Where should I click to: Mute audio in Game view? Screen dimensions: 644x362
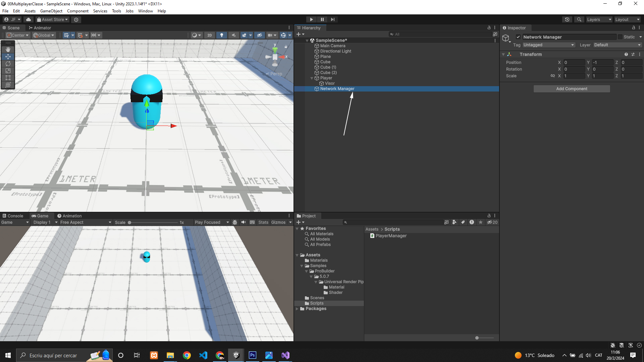(244, 222)
